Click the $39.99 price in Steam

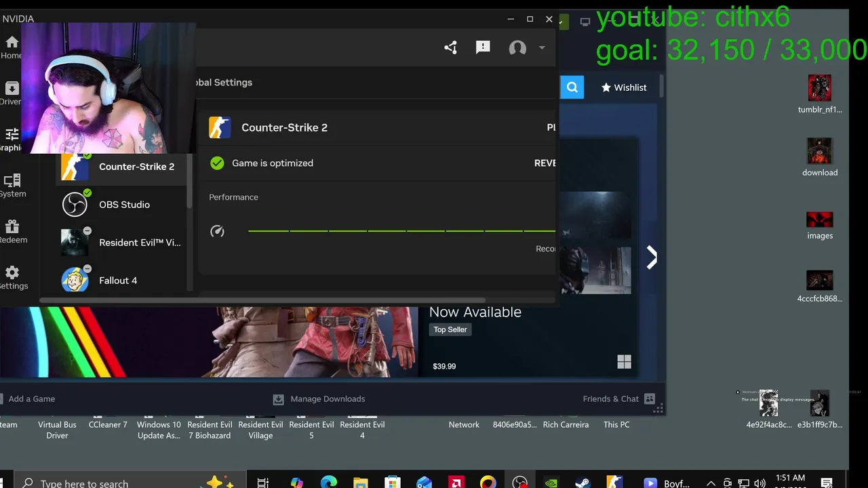[444, 366]
